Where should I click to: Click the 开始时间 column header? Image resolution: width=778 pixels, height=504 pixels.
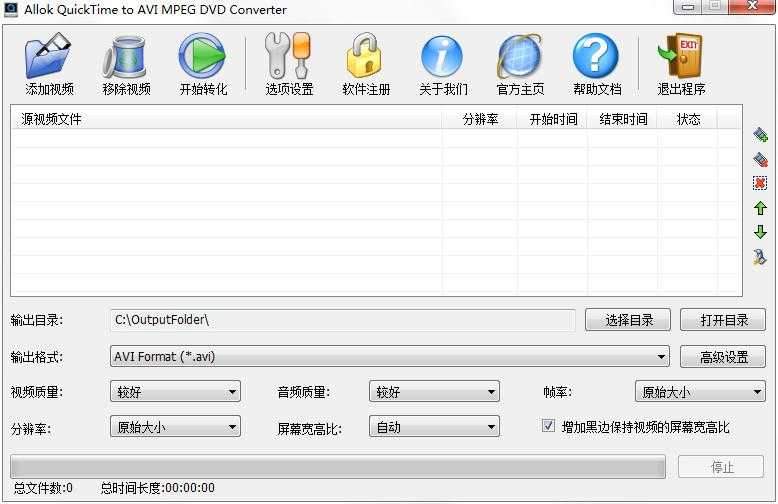click(x=552, y=119)
